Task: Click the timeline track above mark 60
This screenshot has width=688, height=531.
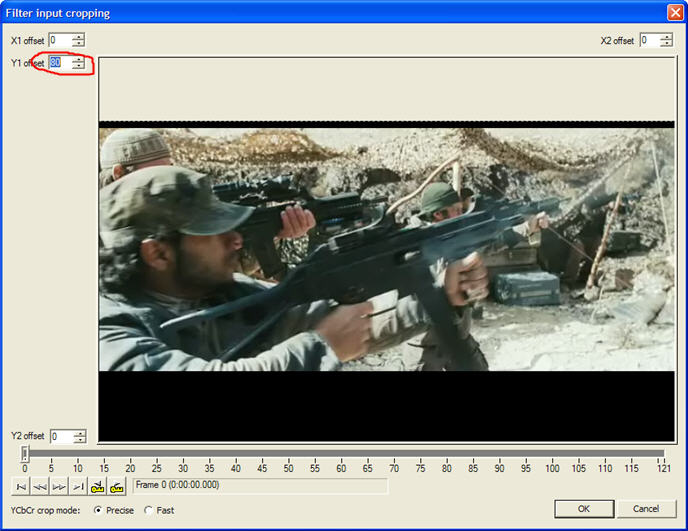Action: pos(341,453)
